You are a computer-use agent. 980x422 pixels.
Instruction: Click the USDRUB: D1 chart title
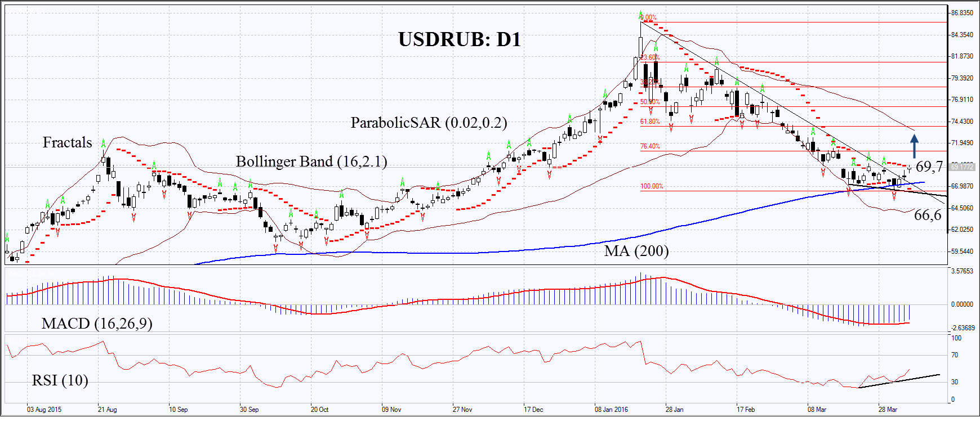pos(460,39)
